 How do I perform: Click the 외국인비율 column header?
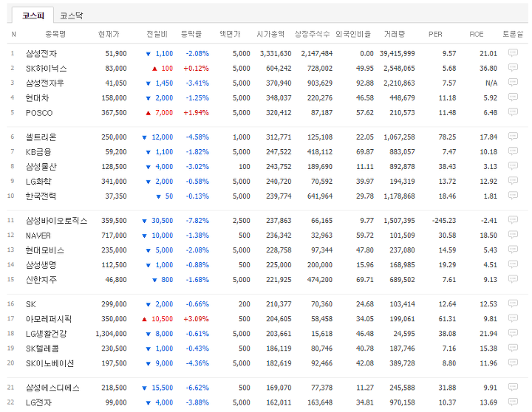click(353, 34)
